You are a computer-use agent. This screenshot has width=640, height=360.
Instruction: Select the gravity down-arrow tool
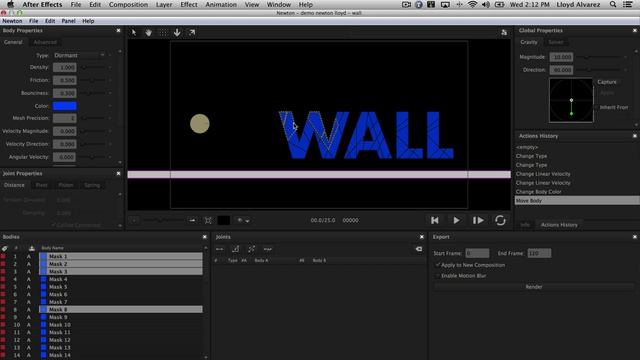(x=177, y=32)
